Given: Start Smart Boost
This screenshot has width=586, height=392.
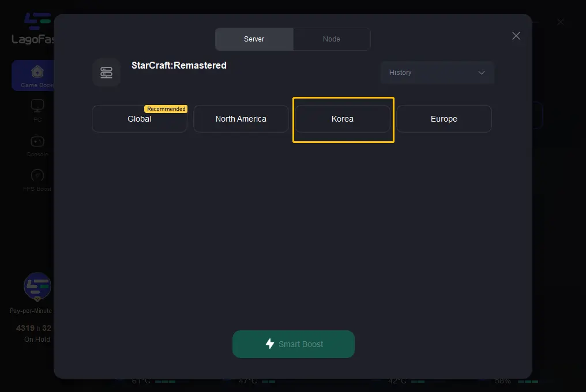Looking at the screenshot, I should [294, 344].
